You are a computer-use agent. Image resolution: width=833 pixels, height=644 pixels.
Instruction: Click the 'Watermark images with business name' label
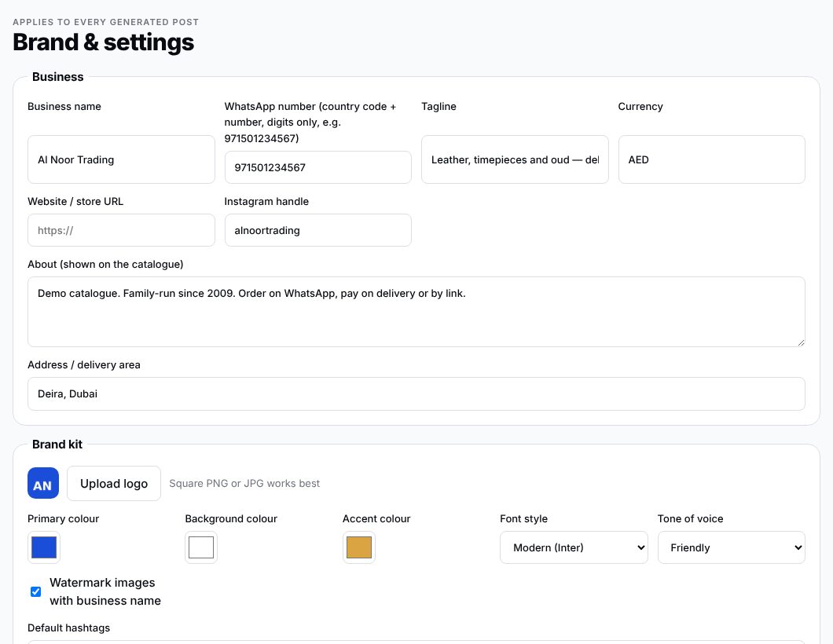(x=105, y=591)
